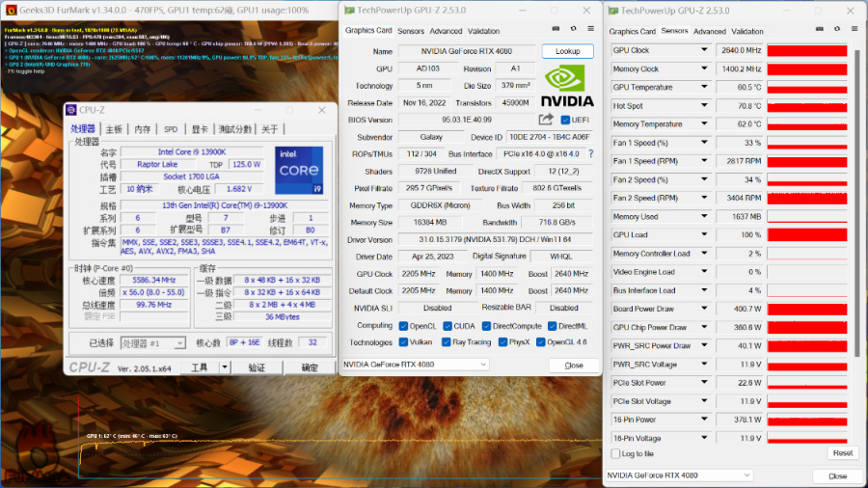Viewport: 868px width, 488px height.
Task: Toggle OpenCL checkbox
Action: point(403,326)
